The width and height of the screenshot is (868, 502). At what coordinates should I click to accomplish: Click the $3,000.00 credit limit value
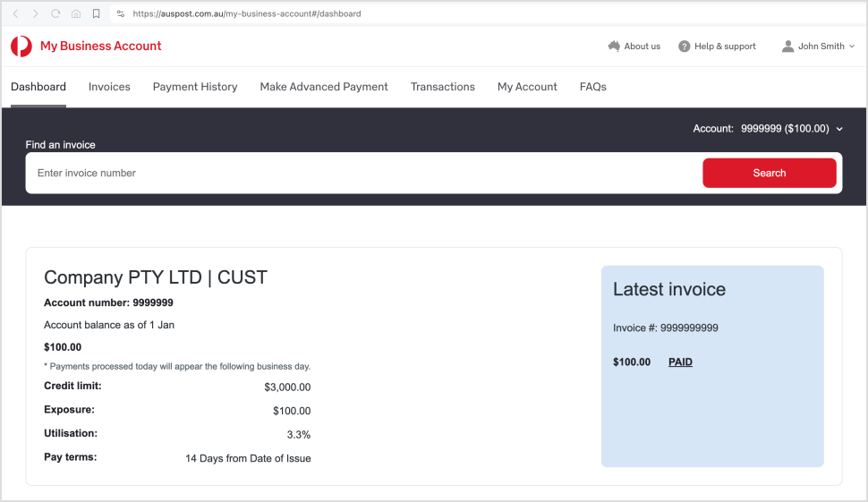click(287, 387)
